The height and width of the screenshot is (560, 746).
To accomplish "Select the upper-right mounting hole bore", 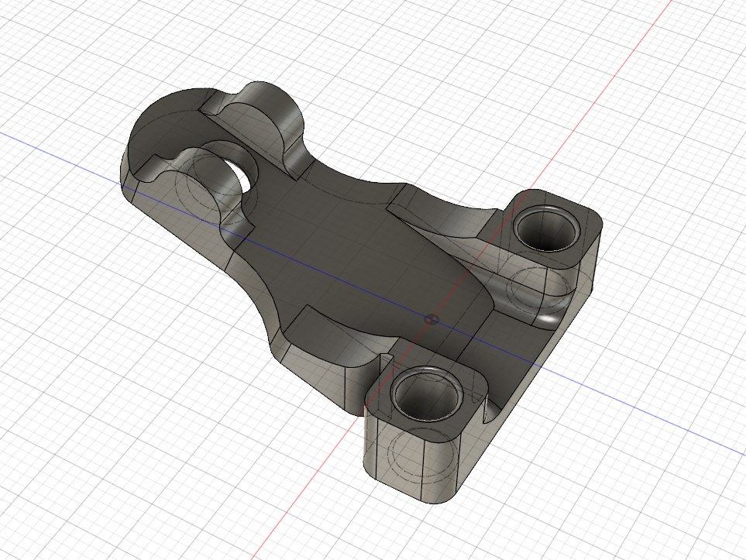I will tap(548, 228).
